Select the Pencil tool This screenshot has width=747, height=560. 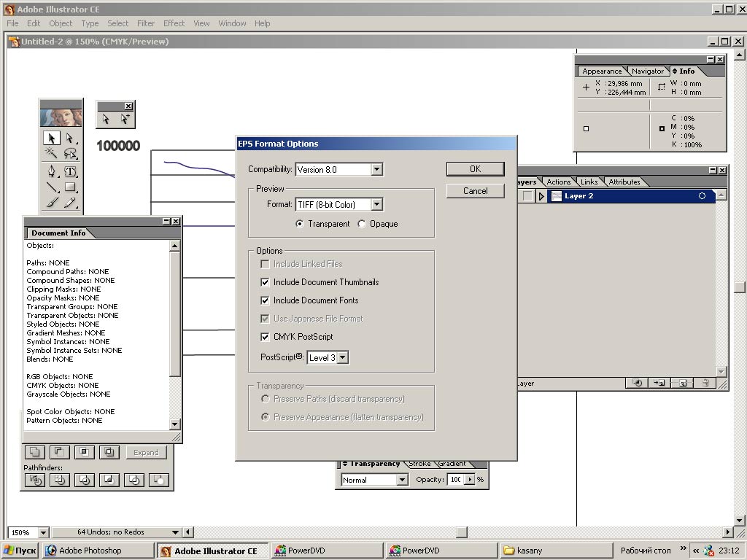coord(70,203)
